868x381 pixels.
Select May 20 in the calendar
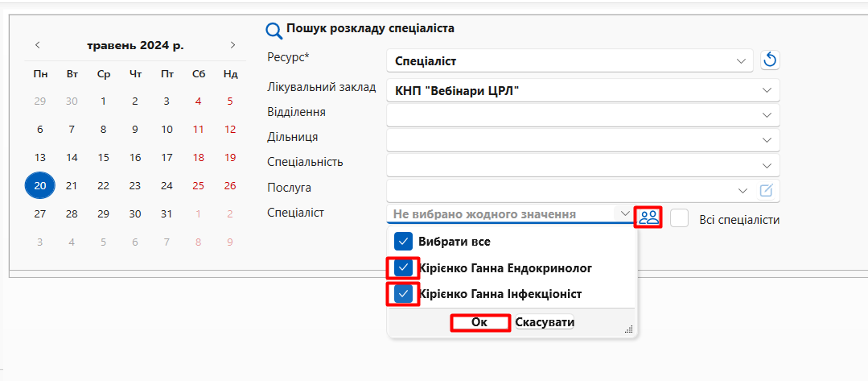coord(40,185)
